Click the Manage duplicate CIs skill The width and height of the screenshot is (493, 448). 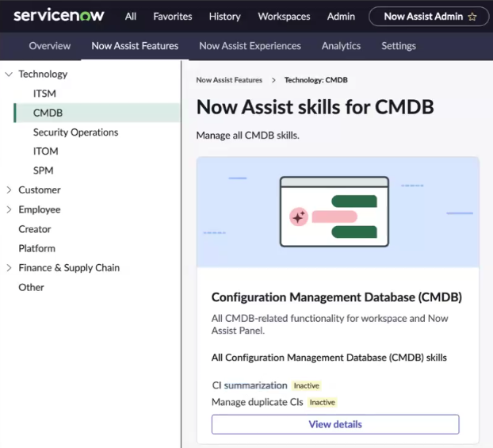(258, 402)
